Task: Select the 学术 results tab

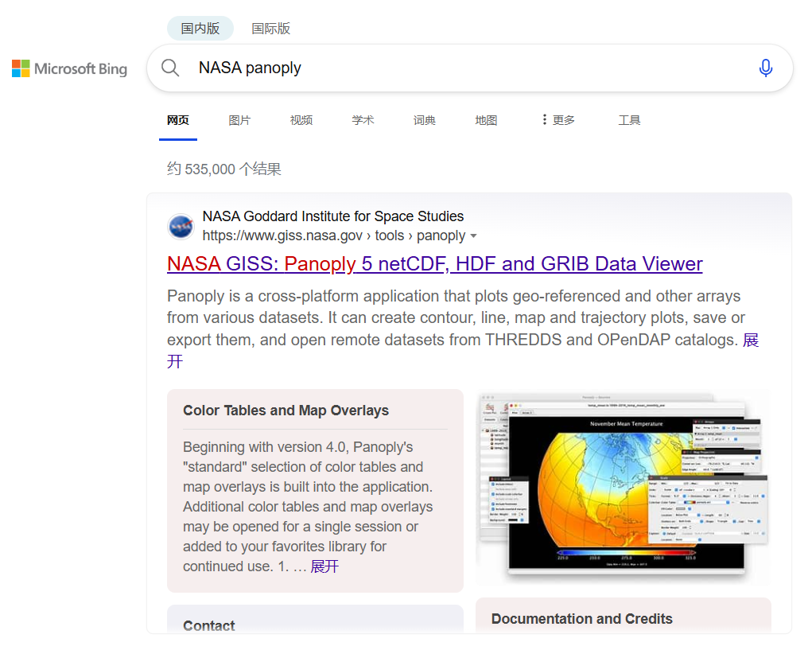Action: (363, 120)
